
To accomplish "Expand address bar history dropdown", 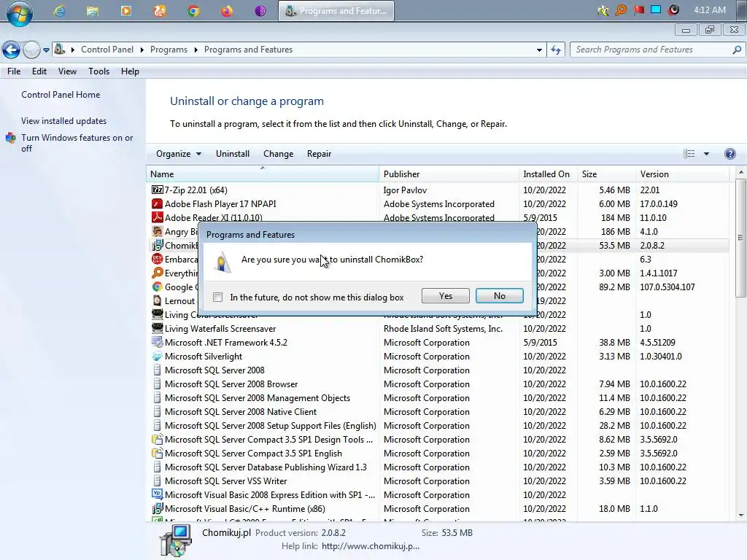I will click(539, 50).
